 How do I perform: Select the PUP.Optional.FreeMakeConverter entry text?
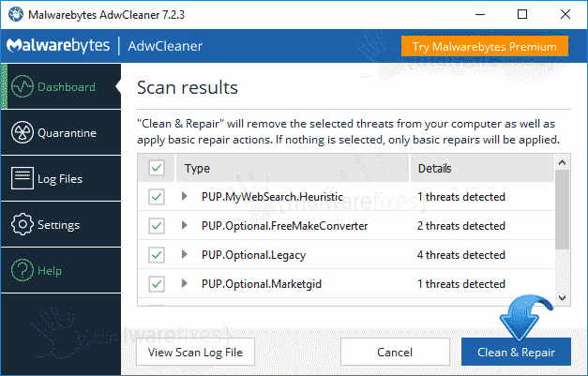click(285, 226)
